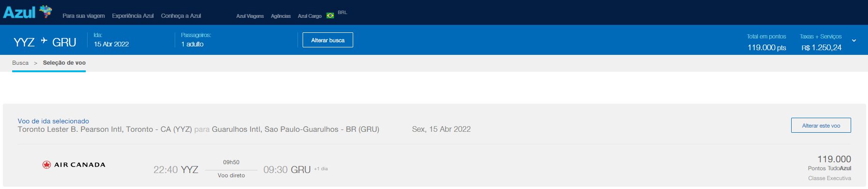Click the airplane icon between YYZ and GRU
Screen dimensions: 868x189
point(44,41)
